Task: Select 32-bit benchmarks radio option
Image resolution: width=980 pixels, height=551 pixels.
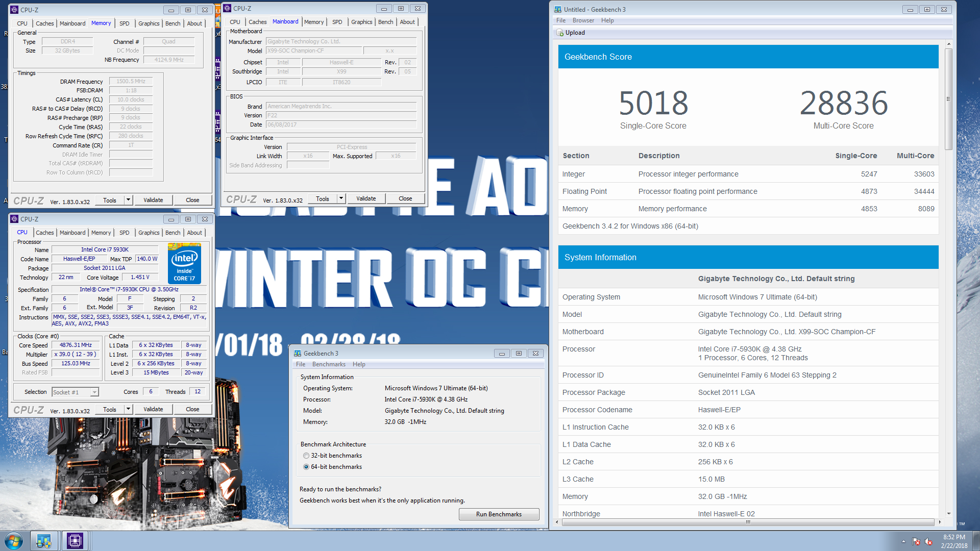Action: [306, 456]
